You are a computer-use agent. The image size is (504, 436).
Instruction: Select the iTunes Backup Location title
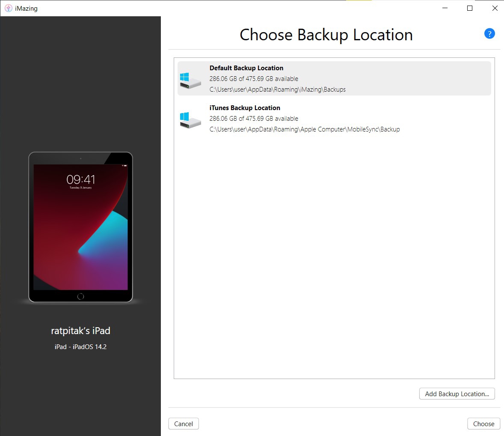(245, 108)
